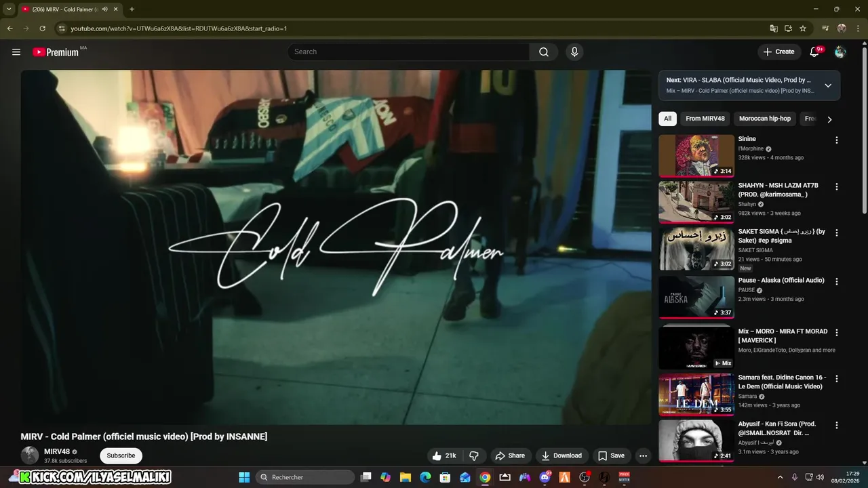Click the Create button
Image resolution: width=868 pixels, height=488 pixels.
(x=778, y=52)
